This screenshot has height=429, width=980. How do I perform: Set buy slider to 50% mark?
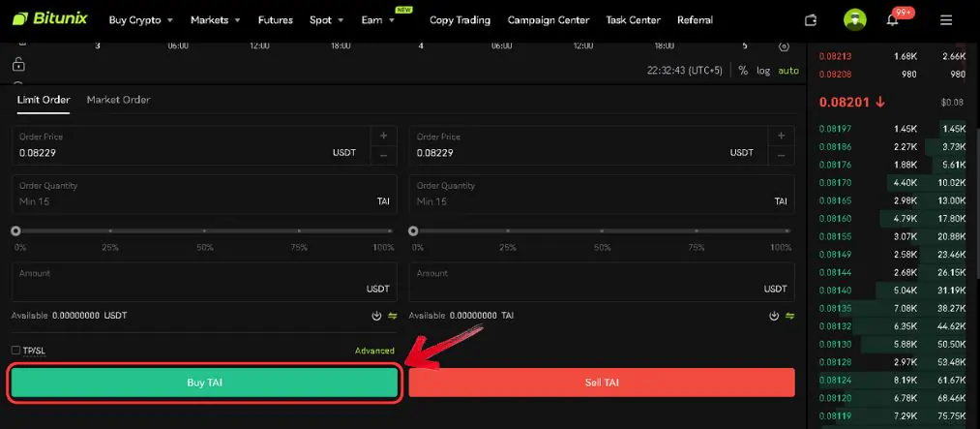click(204, 230)
